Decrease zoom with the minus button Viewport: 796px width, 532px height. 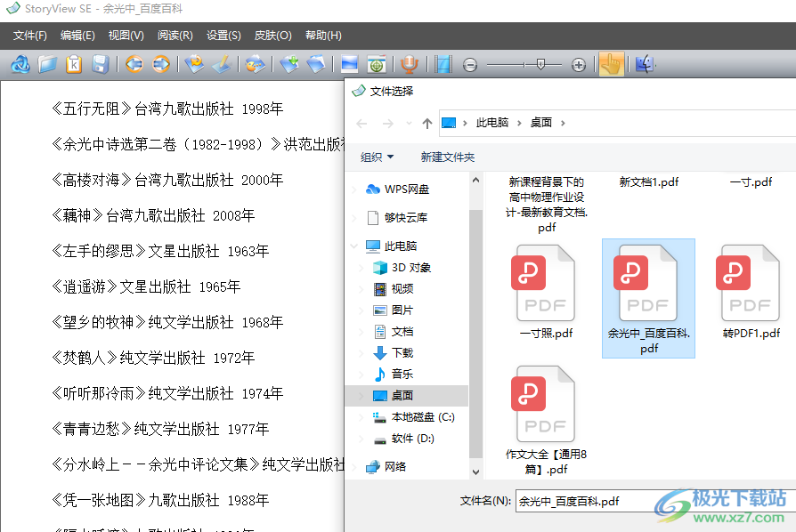coord(470,65)
